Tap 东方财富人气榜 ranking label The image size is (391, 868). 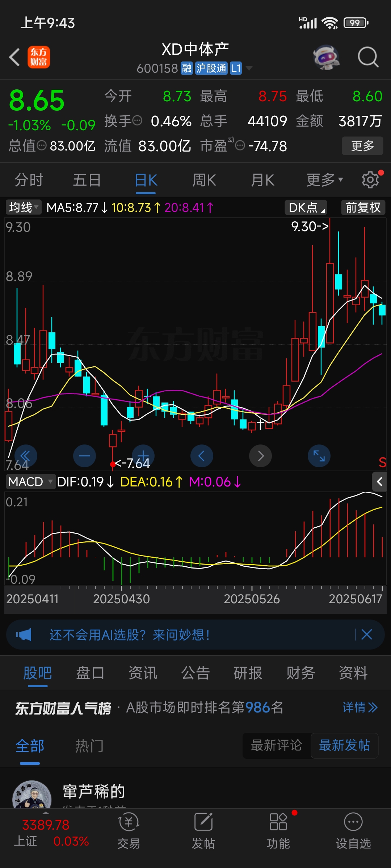coord(63,708)
